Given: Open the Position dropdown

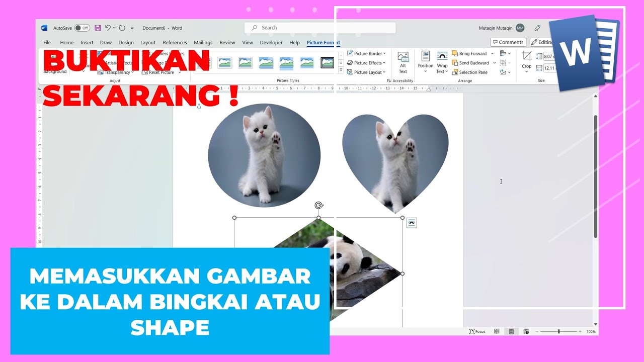Looking at the screenshot, I should (x=426, y=62).
